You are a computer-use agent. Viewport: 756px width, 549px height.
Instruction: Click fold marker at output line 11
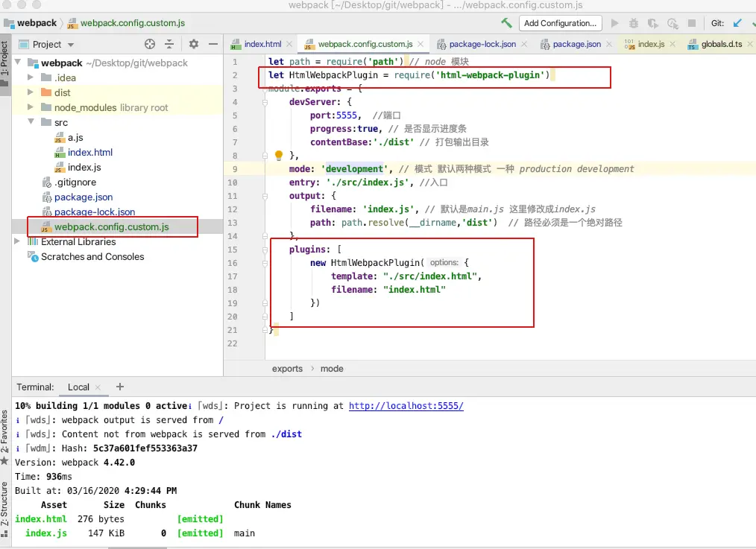(x=265, y=196)
